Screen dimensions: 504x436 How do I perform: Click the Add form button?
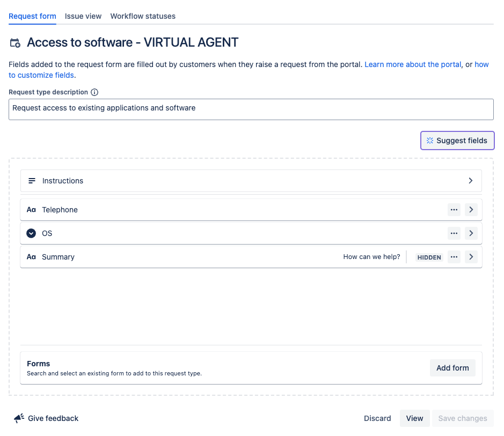(x=452, y=368)
